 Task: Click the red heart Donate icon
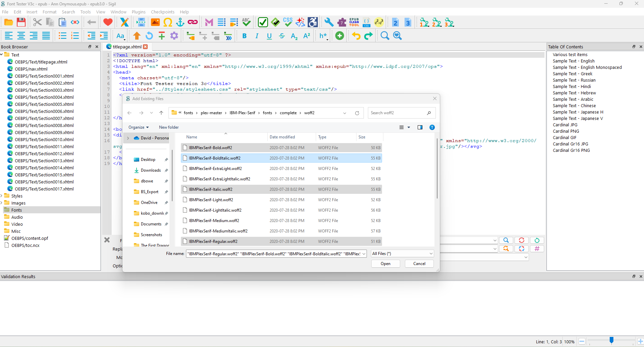[108, 23]
